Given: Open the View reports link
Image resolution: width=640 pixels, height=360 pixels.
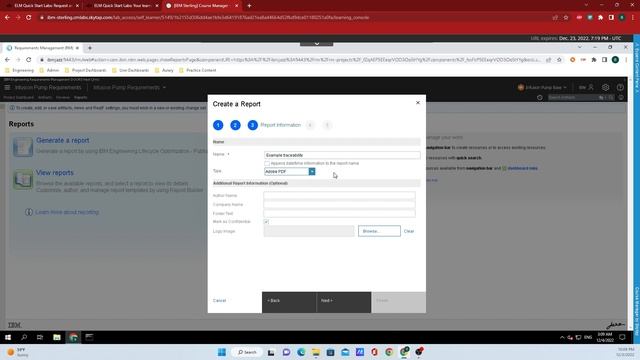Looking at the screenshot, I should tap(55, 173).
